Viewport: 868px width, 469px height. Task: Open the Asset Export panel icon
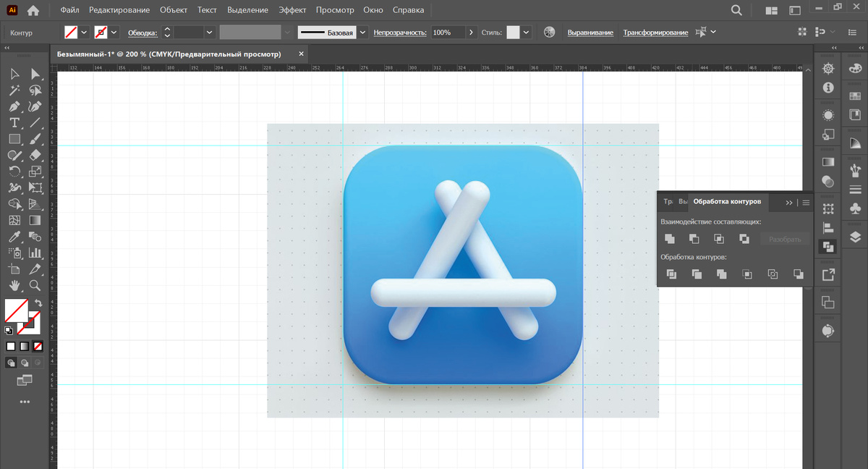click(x=828, y=274)
